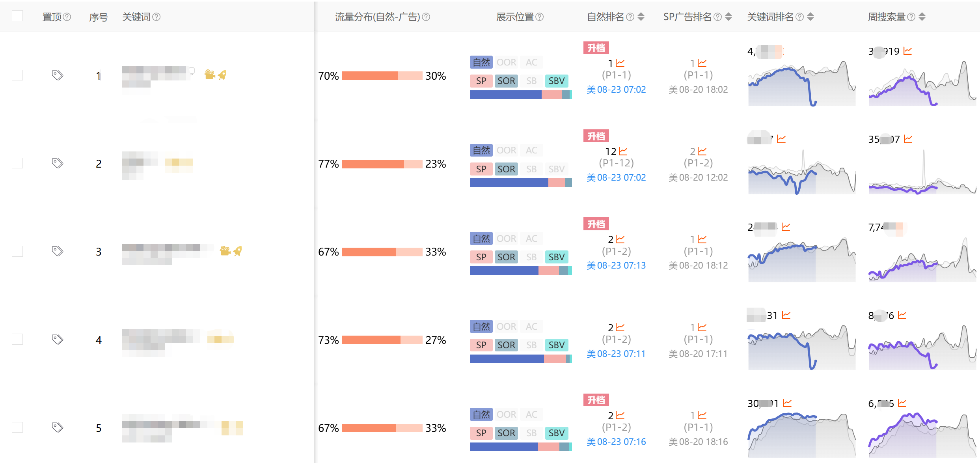Screen dimensions: 980x463
Task: Open natural rank trend chart for row 2
Action: coord(623,151)
